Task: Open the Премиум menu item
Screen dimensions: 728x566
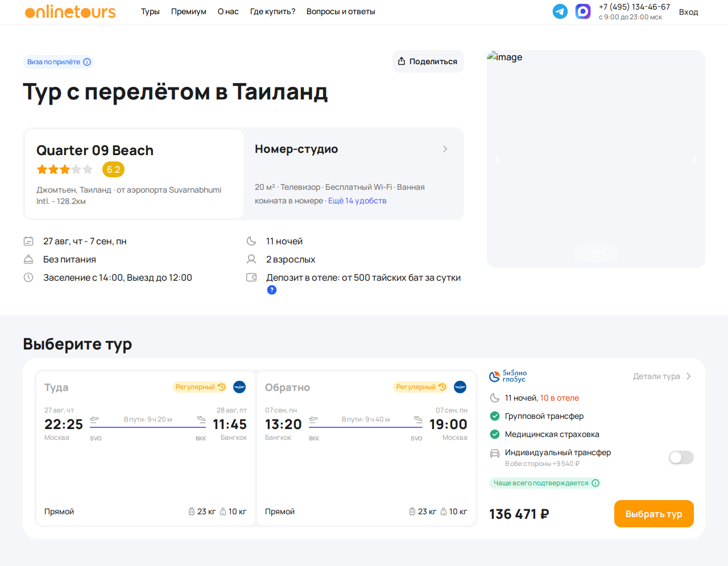Action: pos(189,11)
